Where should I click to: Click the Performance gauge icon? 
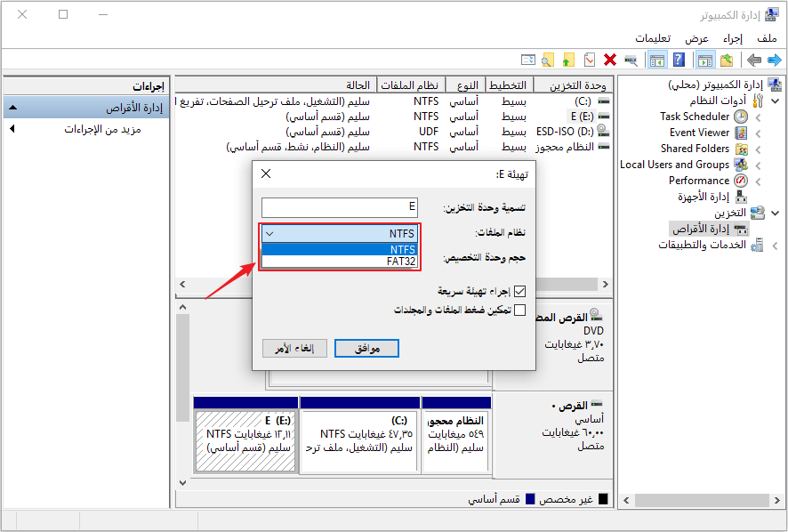tap(741, 181)
